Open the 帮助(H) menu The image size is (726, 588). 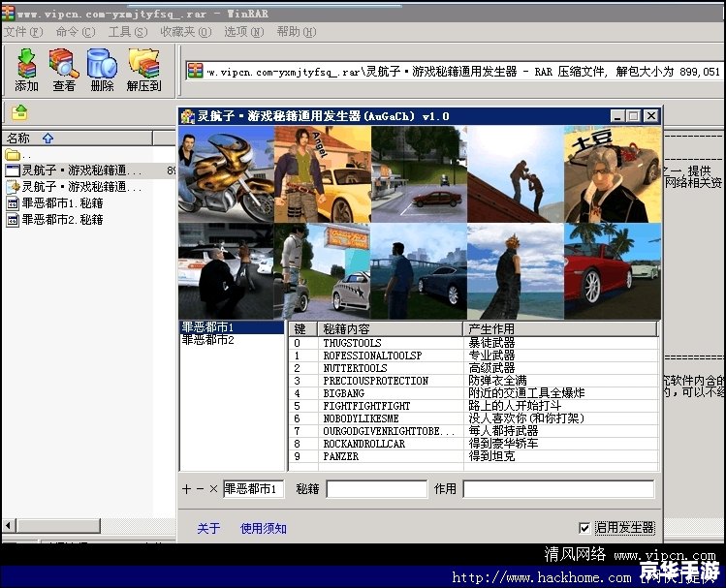coord(297,32)
